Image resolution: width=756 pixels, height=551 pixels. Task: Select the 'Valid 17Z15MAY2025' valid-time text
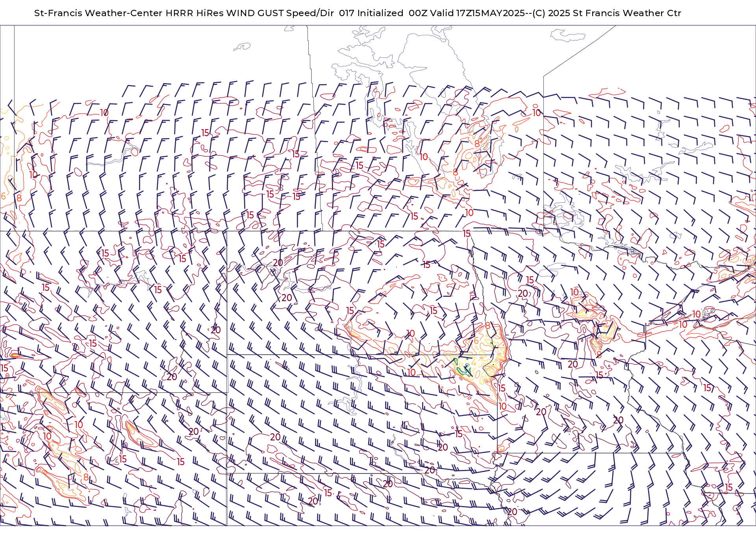(478, 13)
